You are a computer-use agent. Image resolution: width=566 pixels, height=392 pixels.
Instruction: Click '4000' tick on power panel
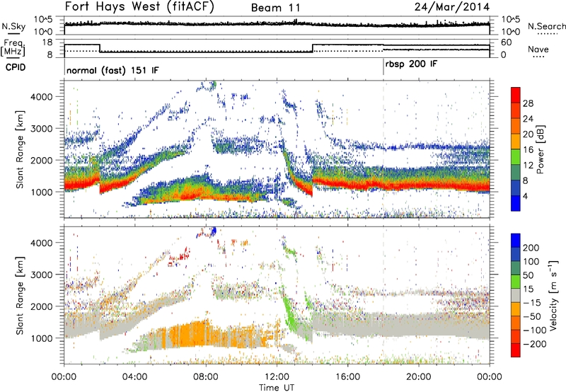42,96
